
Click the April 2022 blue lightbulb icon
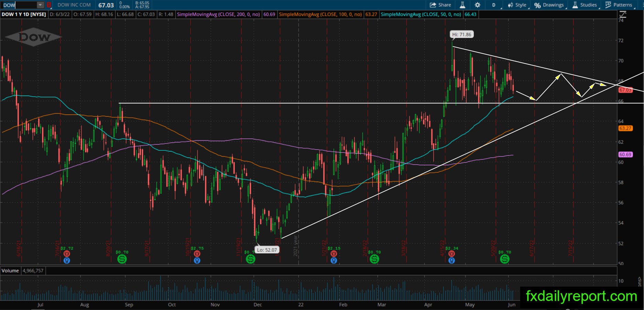click(x=452, y=260)
